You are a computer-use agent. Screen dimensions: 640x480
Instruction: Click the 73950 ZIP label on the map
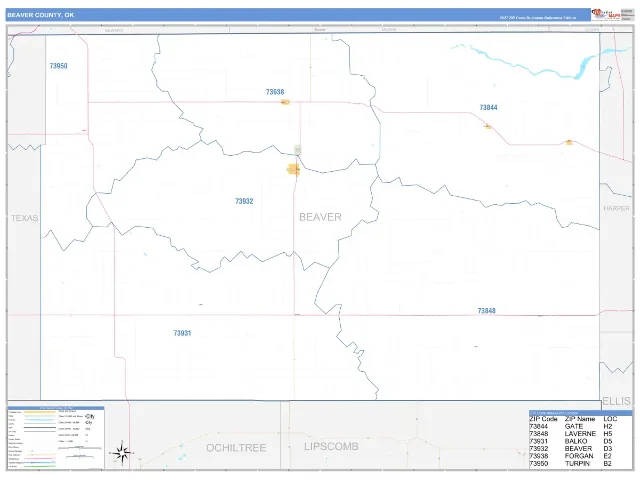pyautogui.click(x=58, y=66)
